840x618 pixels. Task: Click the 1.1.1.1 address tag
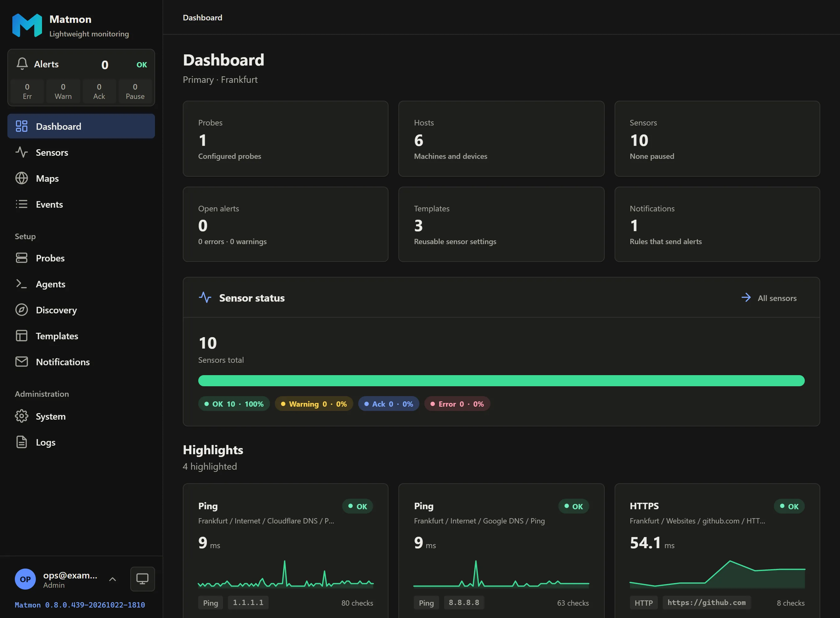coord(248,603)
